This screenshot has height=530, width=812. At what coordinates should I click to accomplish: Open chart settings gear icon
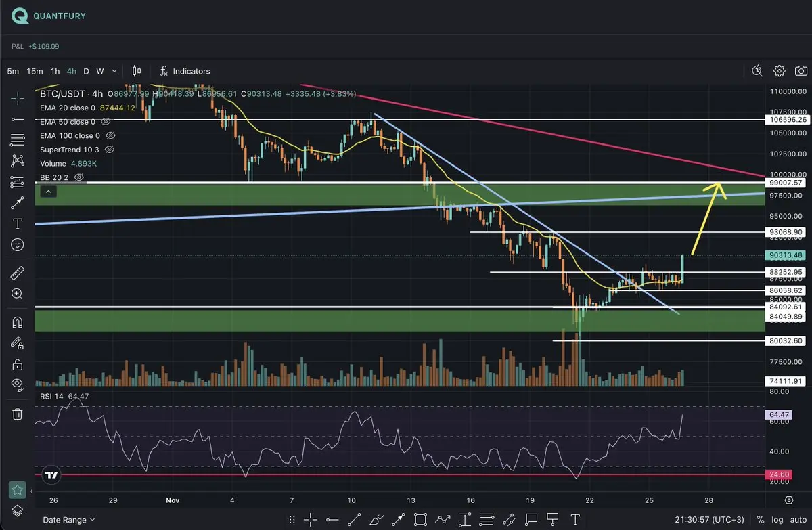coord(780,70)
